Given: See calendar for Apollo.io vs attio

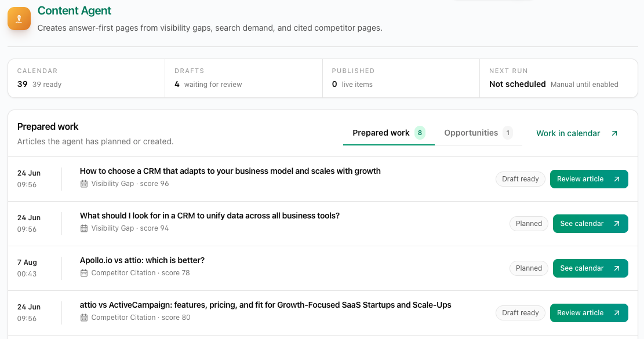Looking at the screenshot, I should (590, 268).
